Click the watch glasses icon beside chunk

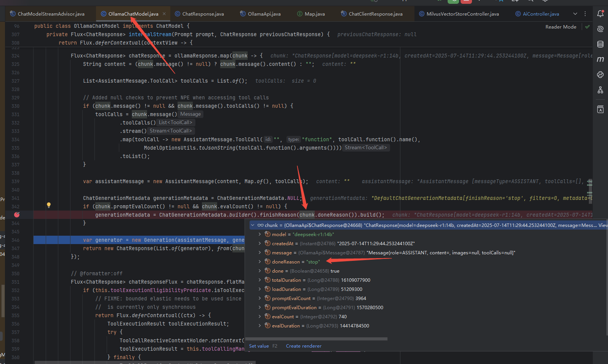pos(261,225)
